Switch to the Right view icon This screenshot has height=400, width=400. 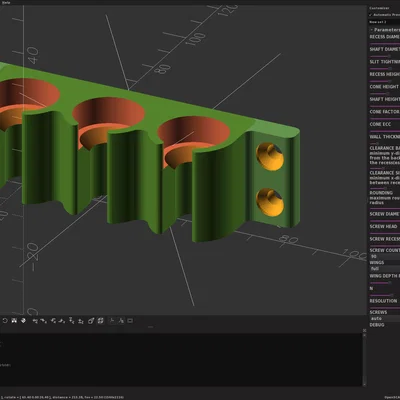pos(35,321)
